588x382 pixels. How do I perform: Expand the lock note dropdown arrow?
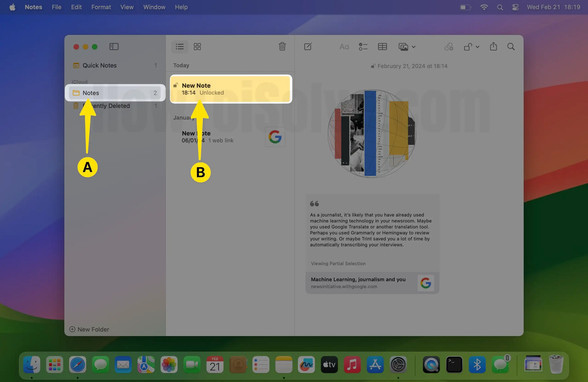[477, 47]
